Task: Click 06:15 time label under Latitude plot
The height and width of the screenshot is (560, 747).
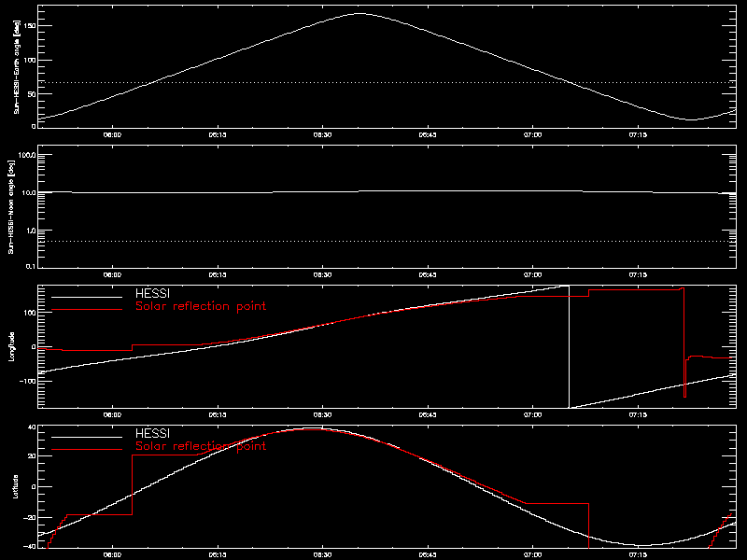Action: coord(218,554)
